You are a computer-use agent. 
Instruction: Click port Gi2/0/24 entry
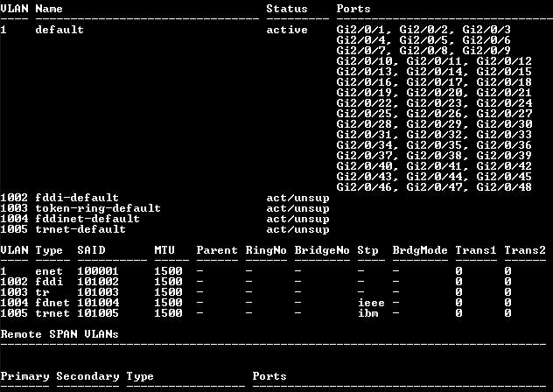pos(504,103)
